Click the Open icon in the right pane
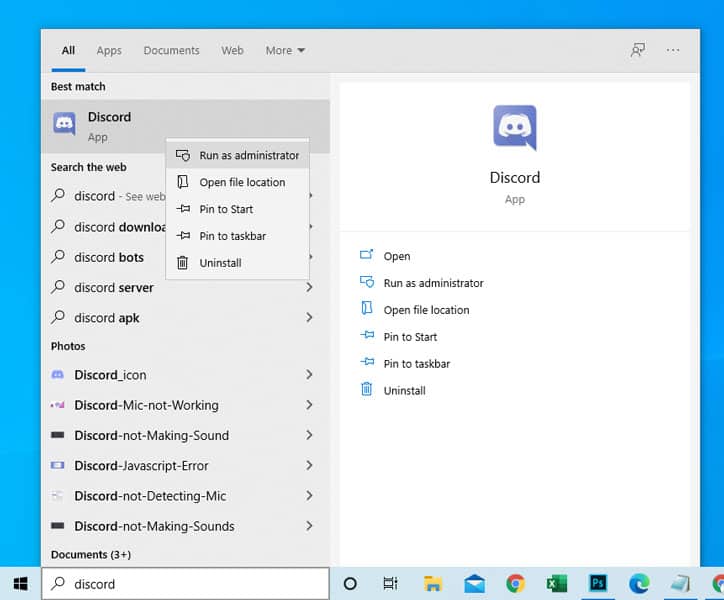 tap(366, 255)
